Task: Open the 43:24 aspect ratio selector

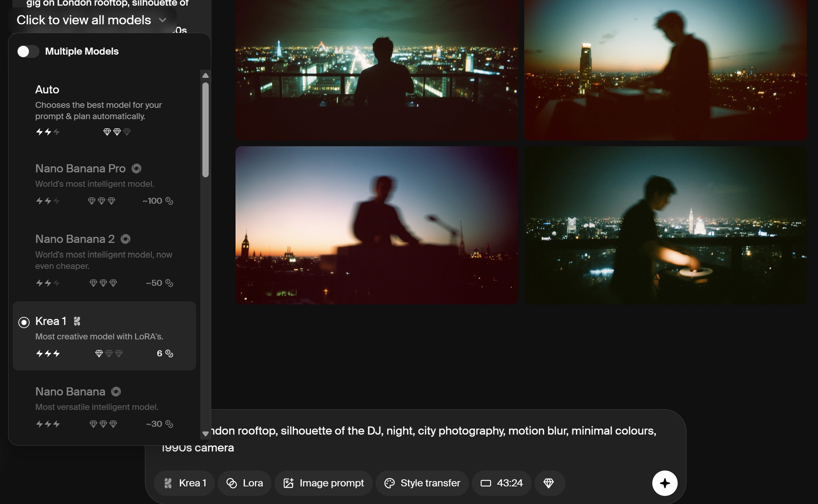Action: point(501,483)
